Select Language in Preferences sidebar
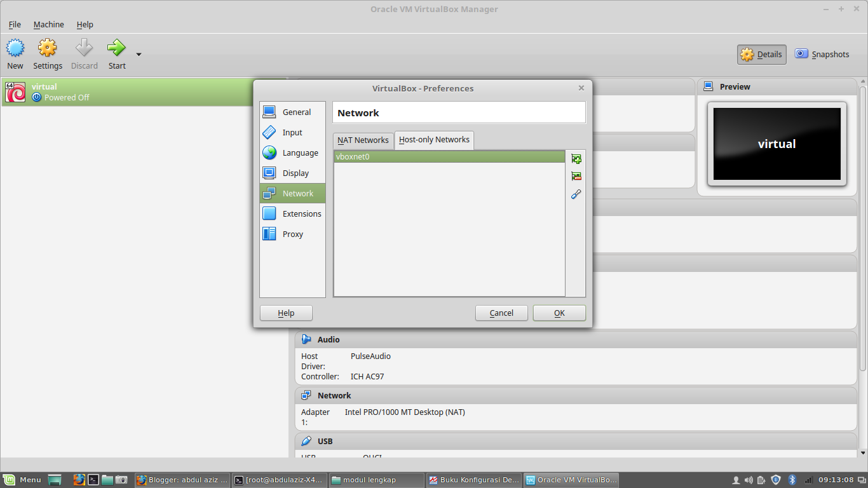The width and height of the screenshot is (868, 488). (292, 152)
